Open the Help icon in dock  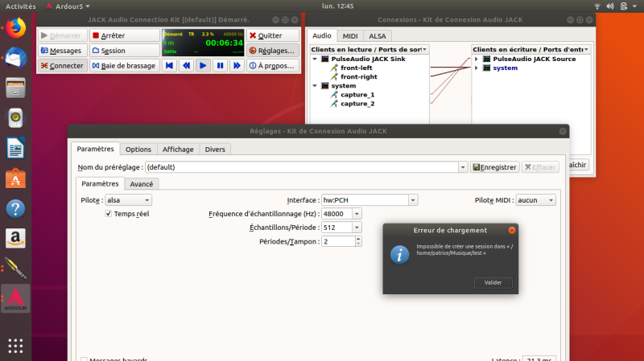pos(15,208)
